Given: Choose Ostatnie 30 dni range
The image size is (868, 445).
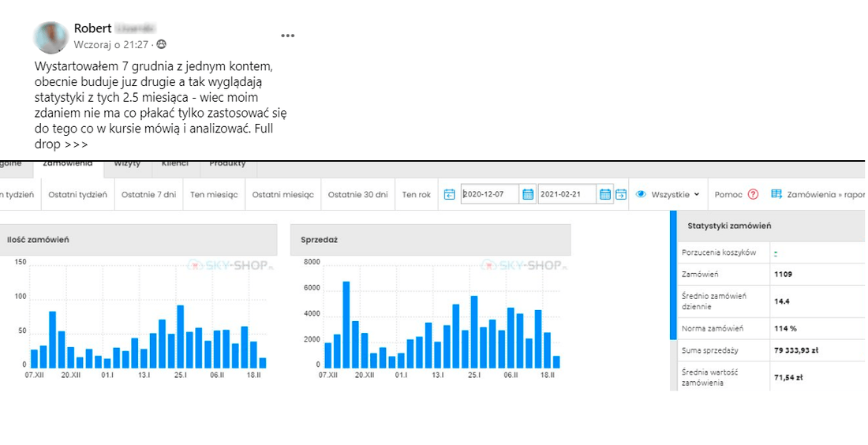Looking at the screenshot, I should (358, 194).
